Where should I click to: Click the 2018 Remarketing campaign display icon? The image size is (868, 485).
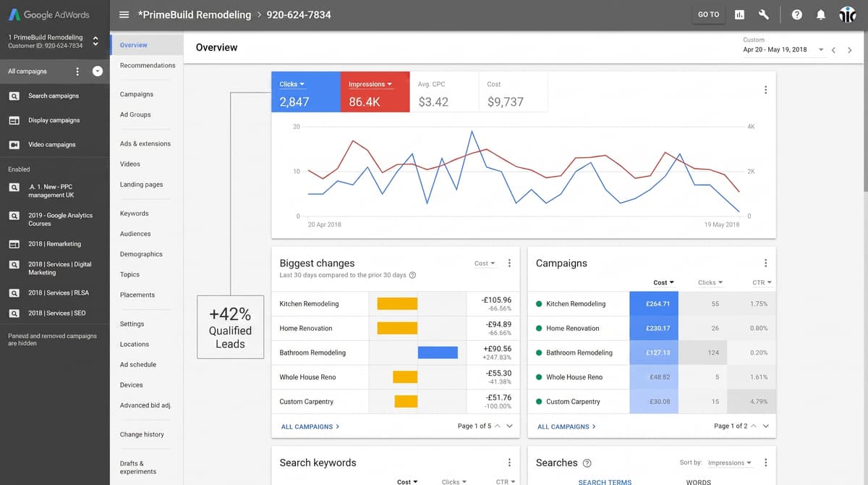click(x=14, y=244)
